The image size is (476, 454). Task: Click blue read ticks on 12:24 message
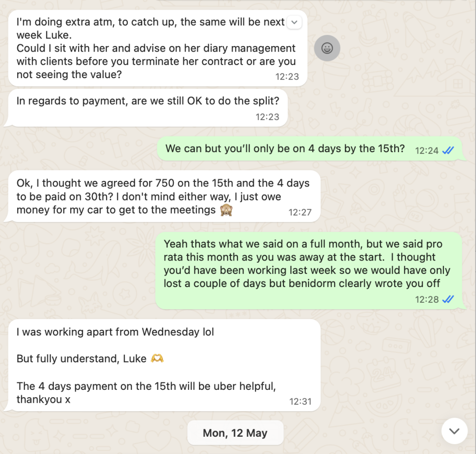449,150
